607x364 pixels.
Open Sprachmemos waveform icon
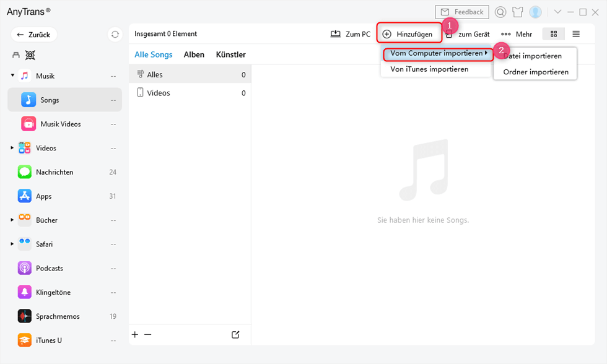(25, 316)
